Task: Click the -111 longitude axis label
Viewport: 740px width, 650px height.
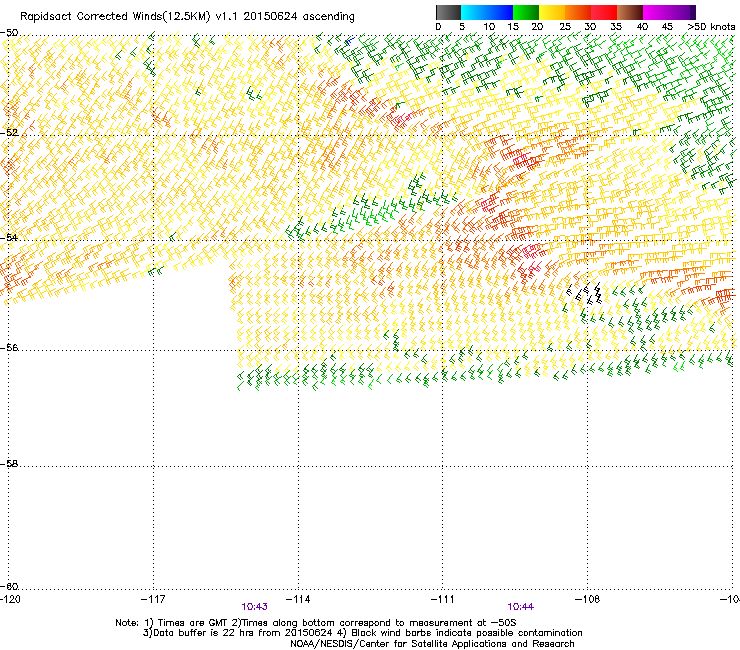Action: [x=443, y=599]
